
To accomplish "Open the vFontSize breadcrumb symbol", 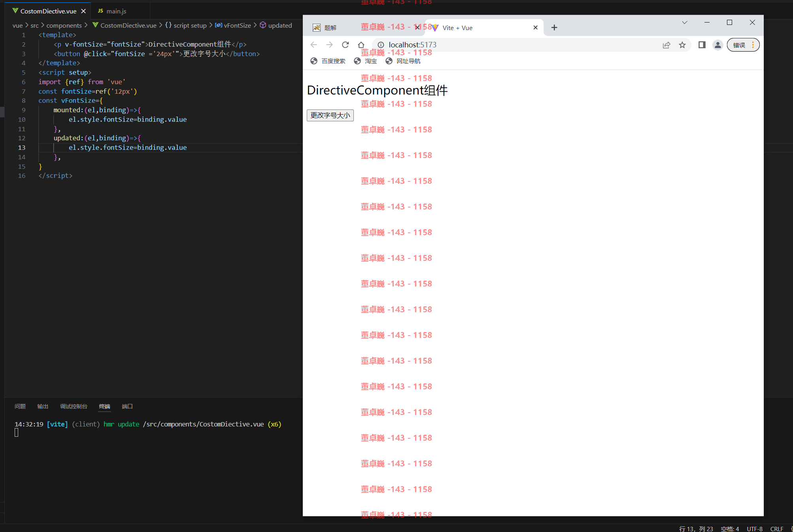I will pyautogui.click(x=237, y=25).
